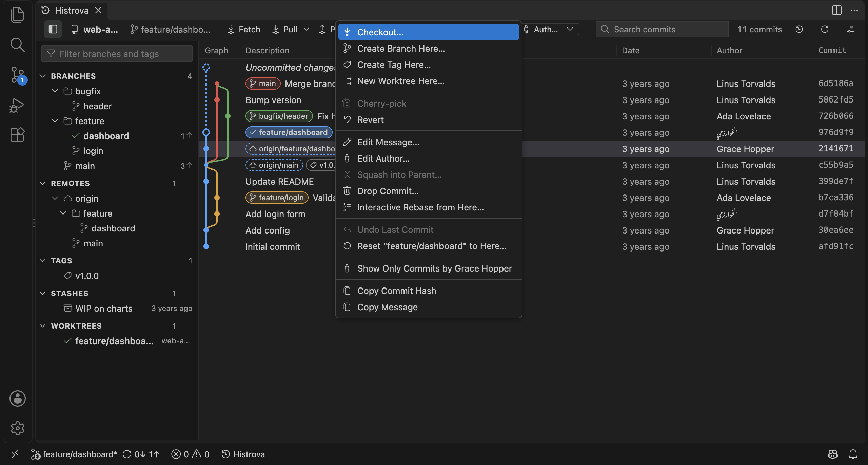This screenshot has width=868, height=465.
Task: Click errors and warnings indicator in status bar
Action: [x=190, y=454]
